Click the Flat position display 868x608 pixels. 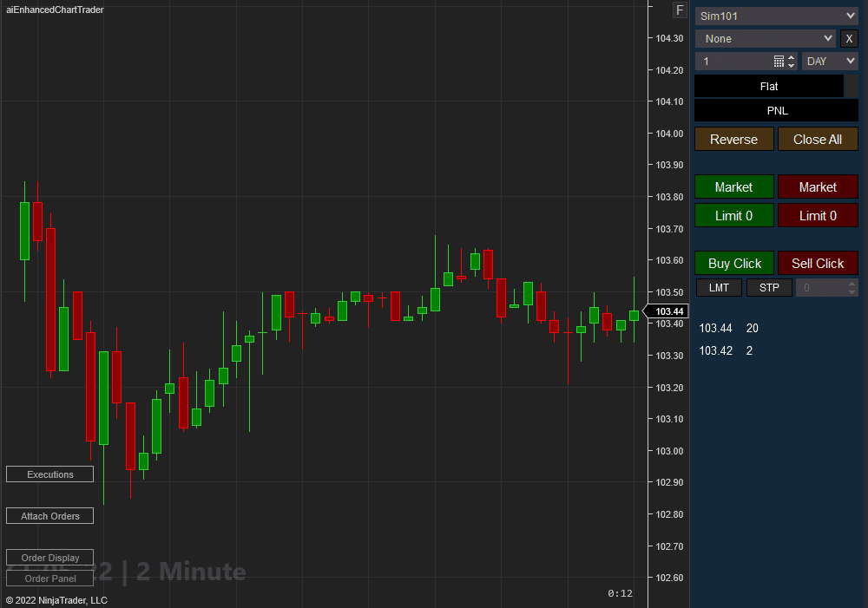[769, 86]
